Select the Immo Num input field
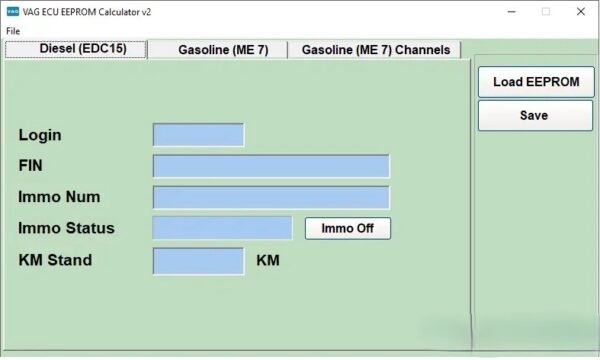This screenshot has width=600, height=360. pyautogui.click(x=271, y=197)
